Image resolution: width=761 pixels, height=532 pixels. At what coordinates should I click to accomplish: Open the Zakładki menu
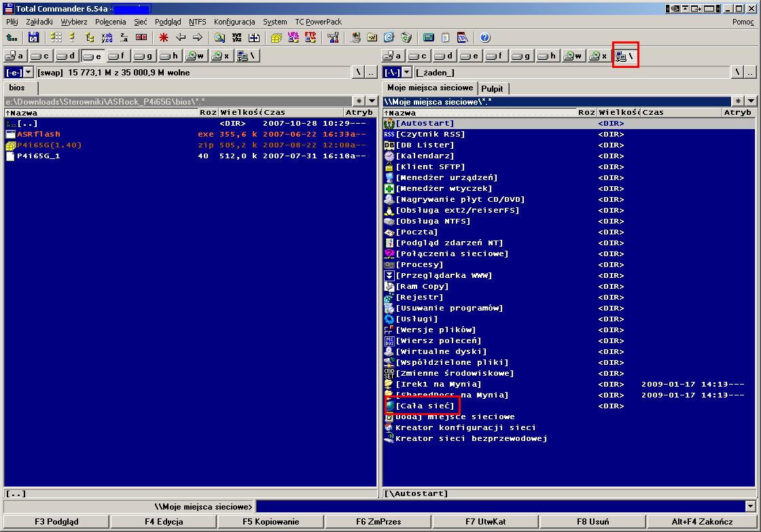coord(39,22)
